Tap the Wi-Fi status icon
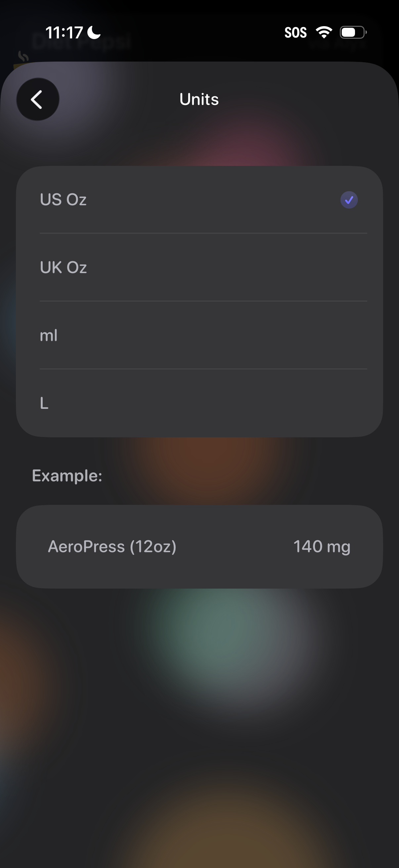The width and height of the screenshot is (399, 868). 324,32
